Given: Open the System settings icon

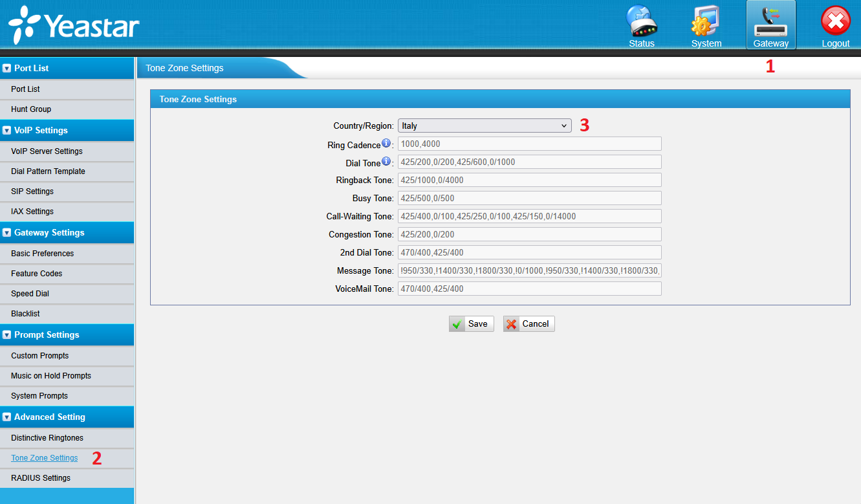Looking at the screenshot, I should 706,26.
